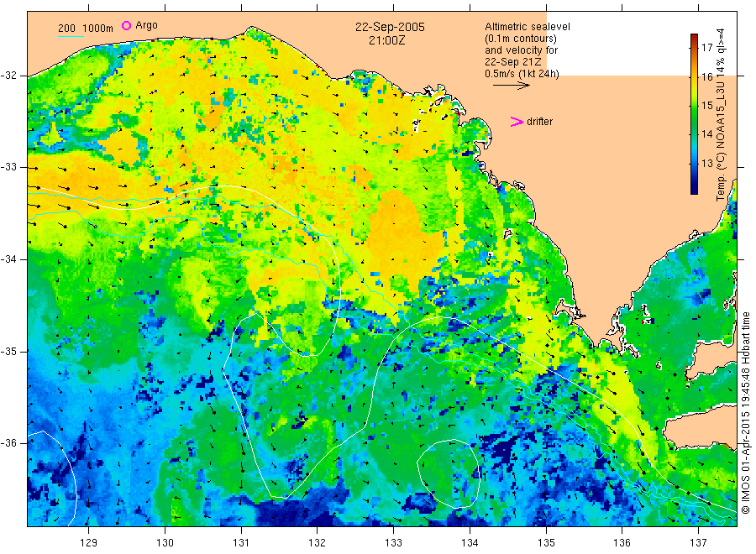The height and width of the screenshot is (554, 756).
Task: Click the longitude axis label 134
Action: (x=470, y=543)
